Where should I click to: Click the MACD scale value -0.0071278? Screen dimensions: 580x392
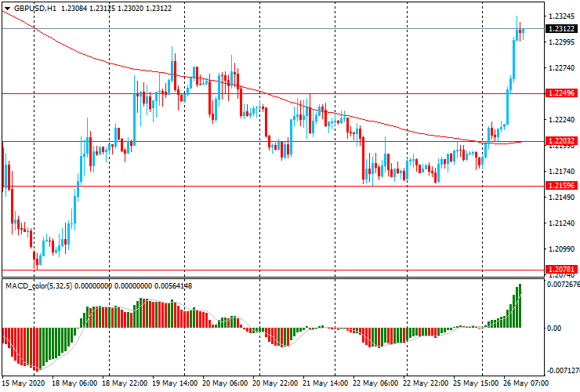point(563,371)
